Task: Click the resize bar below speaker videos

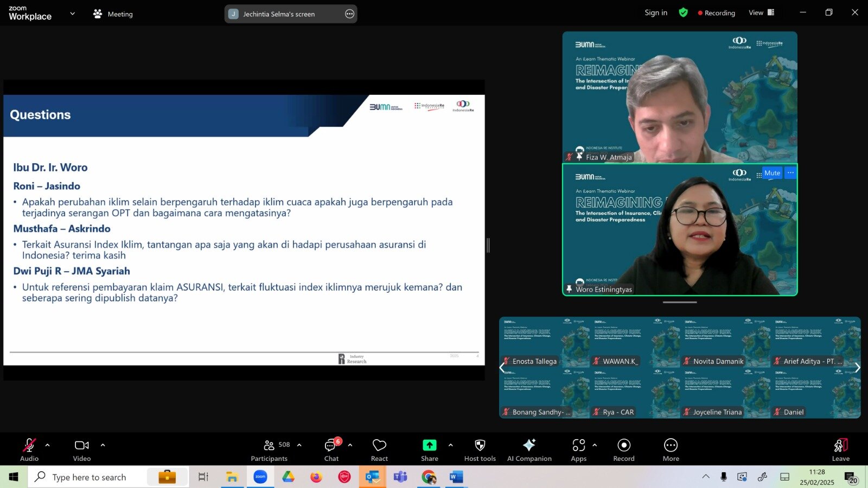Action: click(680, 302)
